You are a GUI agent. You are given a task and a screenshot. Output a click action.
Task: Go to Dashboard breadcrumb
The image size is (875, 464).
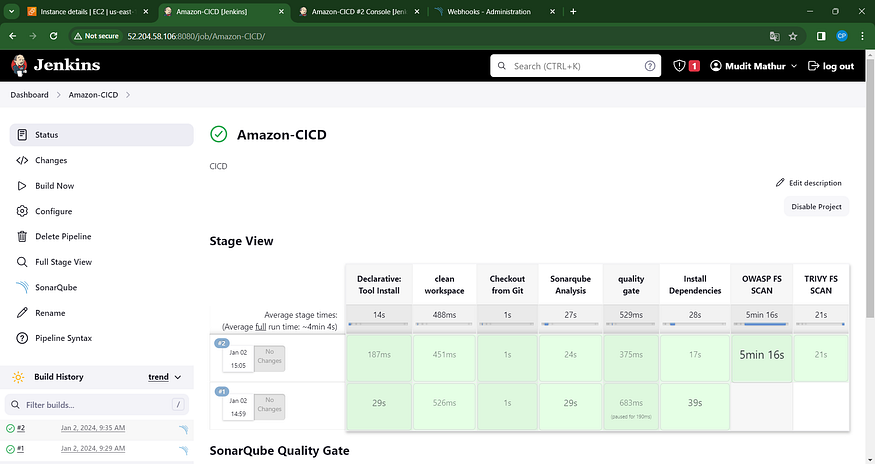(x=29, y=95)
